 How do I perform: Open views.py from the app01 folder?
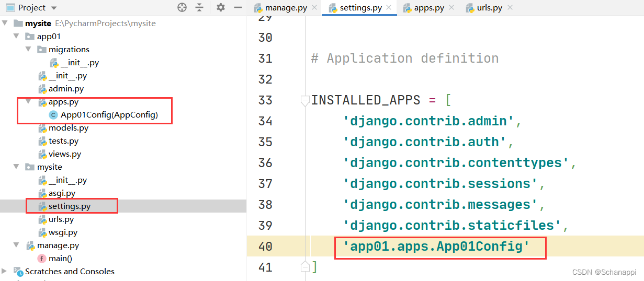pyautogui.click(x=65, y=154)
